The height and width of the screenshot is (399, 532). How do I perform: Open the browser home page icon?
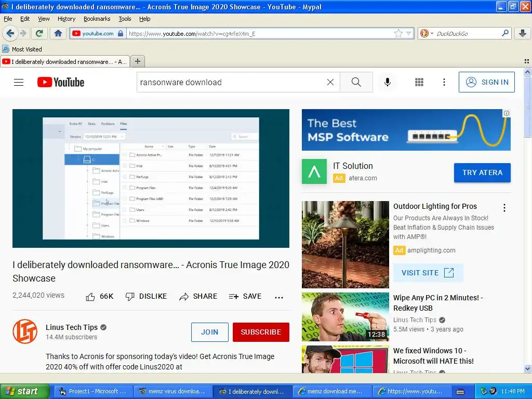58,33
